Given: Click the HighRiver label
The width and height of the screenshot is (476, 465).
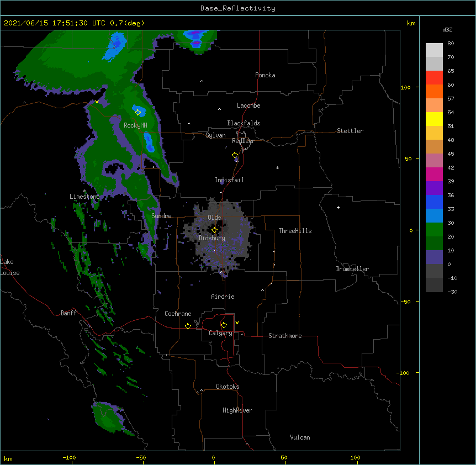Looking at the screenshot, I should tap(237, 410).
